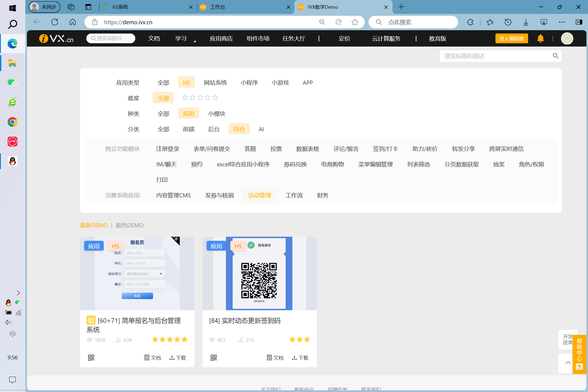
Task: Choose 前端 category filter
Action: click(188, 129)
